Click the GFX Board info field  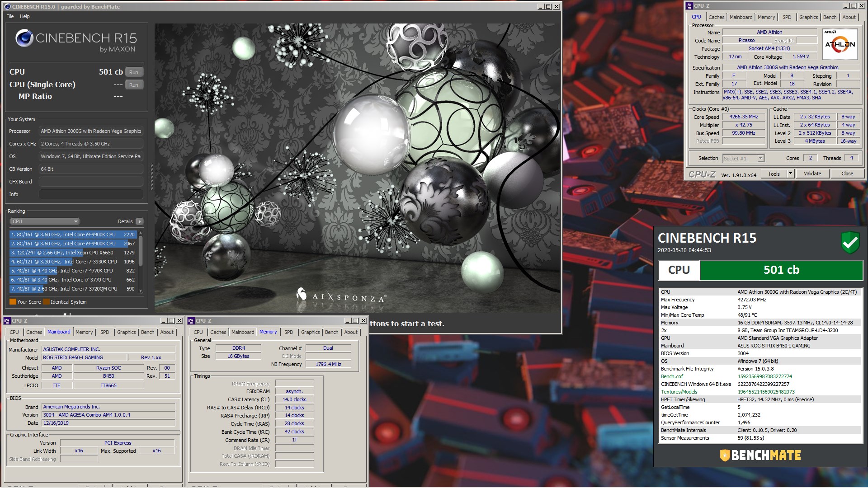click(91, 182)
